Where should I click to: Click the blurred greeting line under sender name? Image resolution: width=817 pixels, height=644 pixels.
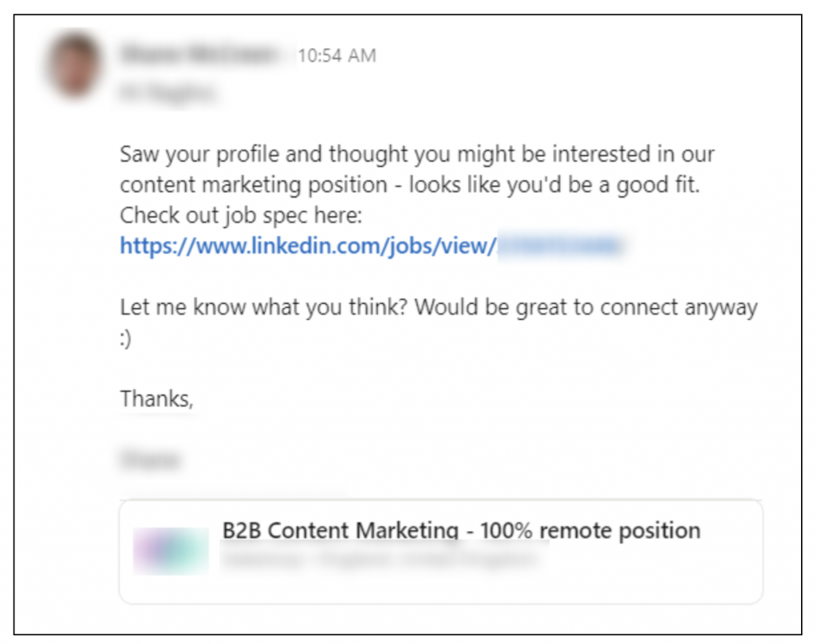pos(167,93)
